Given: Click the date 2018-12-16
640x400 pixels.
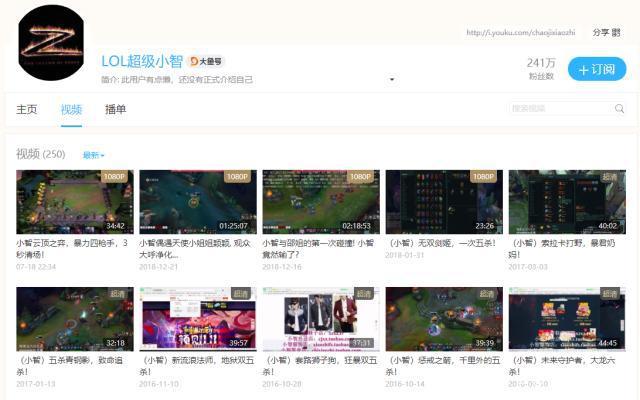Looking at the screenshot, I should click(x=282, y=267).
